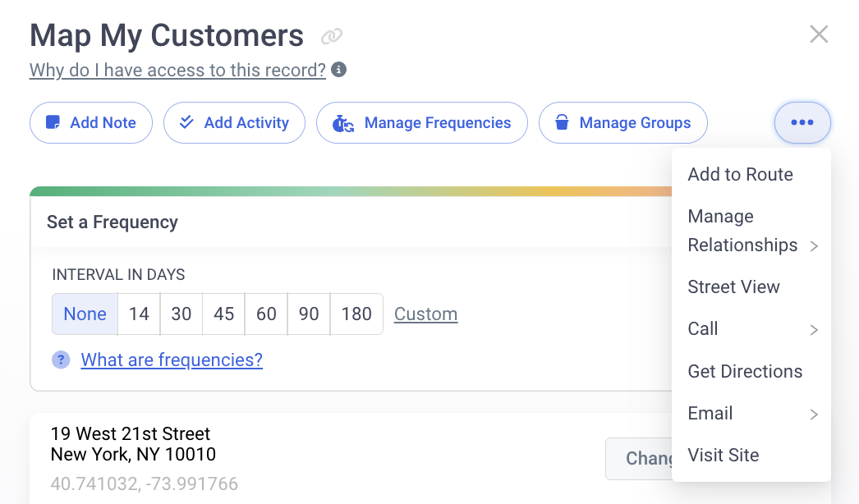Set frequency interval to 14 days
The width and height of the screenshot is (859, 504).
139,314
